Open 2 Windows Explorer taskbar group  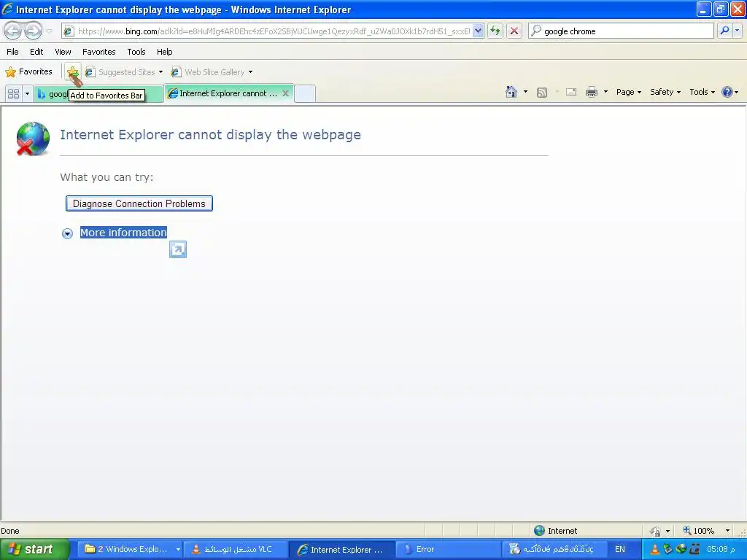pyautogui.click(x=130, y=549)
